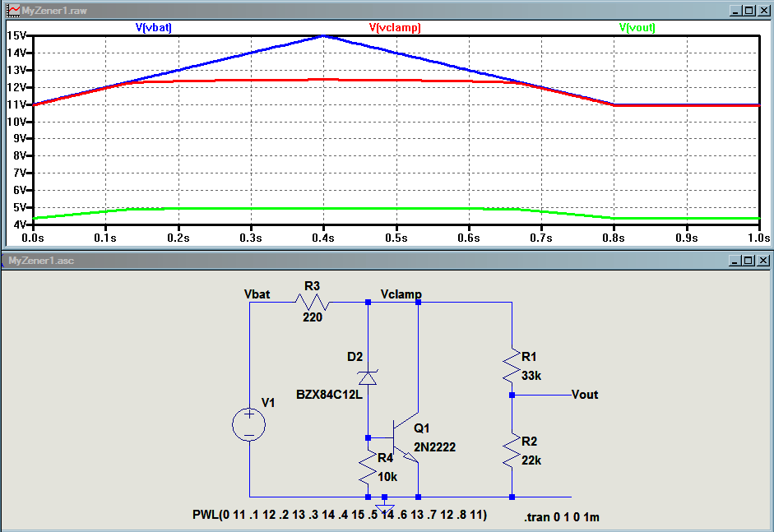Select the D2 zener diode symbol
This screenshot has width=774, height=532.
368,377
